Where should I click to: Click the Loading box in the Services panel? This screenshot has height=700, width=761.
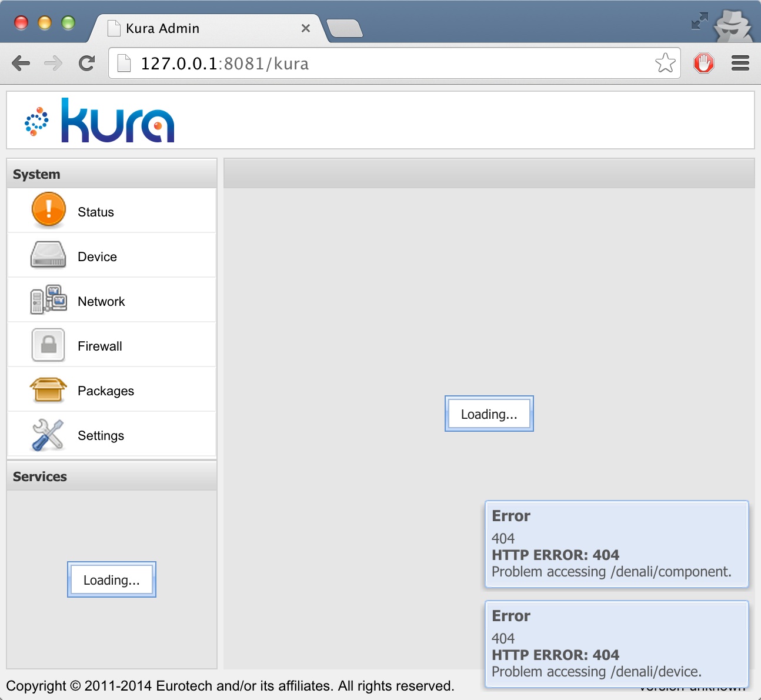pyautogui.click(x=112, y=579)
